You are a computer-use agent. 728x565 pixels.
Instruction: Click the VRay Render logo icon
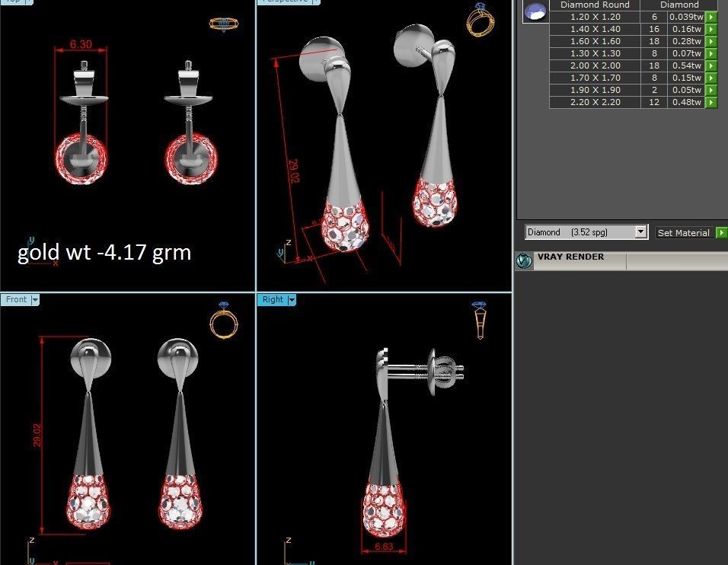coord(524,260)
